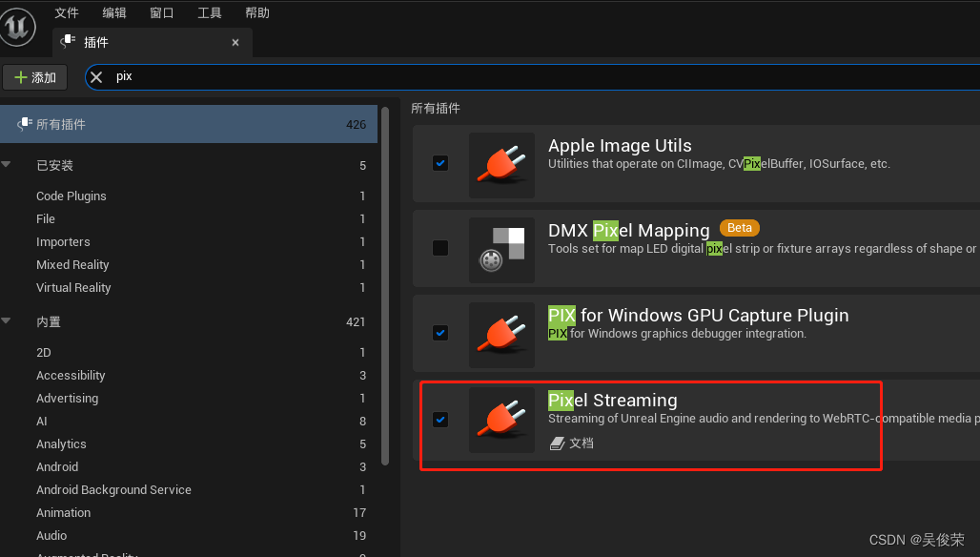Enable the DMX Pixel Mapping checkbox
The image size is (980, 557).
(440, 248)
